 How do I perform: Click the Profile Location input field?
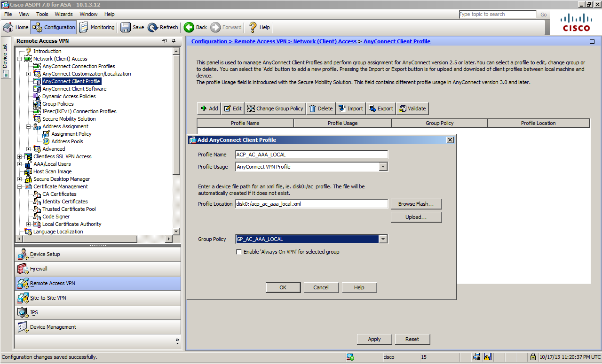[311, 204]
